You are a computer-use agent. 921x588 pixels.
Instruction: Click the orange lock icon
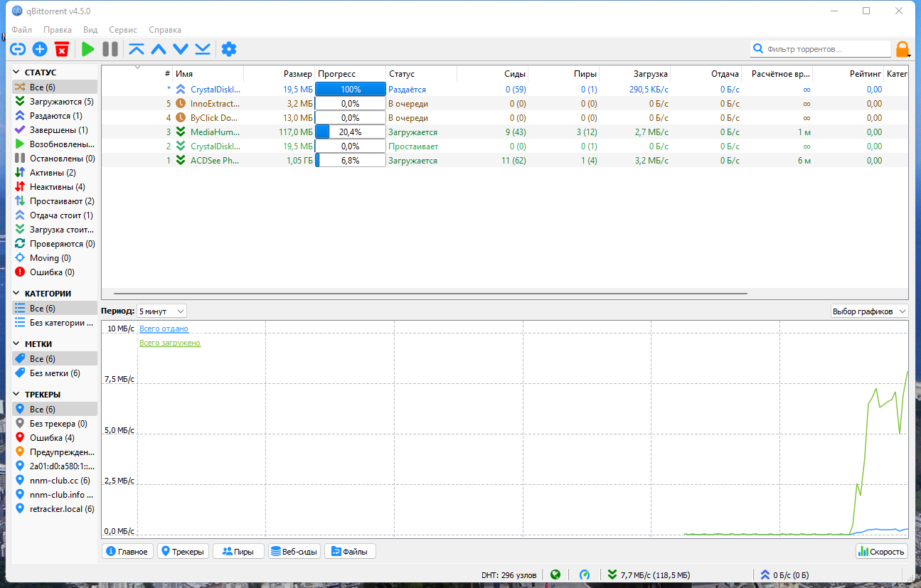pos(902,49)
